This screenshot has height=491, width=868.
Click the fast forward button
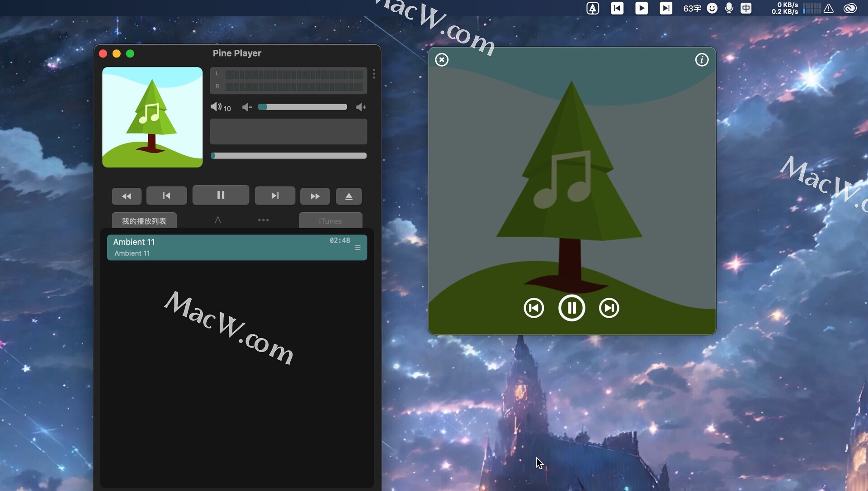point(315,196)
